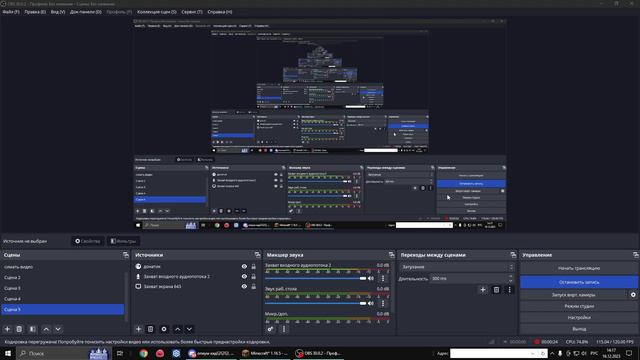Viewport: 640px width, 360px height.
Task: Mute Звук раб. стола audio
Action: 371,303
